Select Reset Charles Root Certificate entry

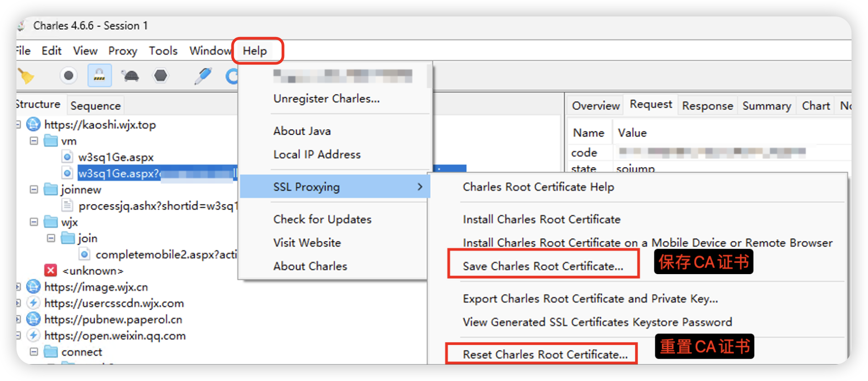[x=545, y=354]
